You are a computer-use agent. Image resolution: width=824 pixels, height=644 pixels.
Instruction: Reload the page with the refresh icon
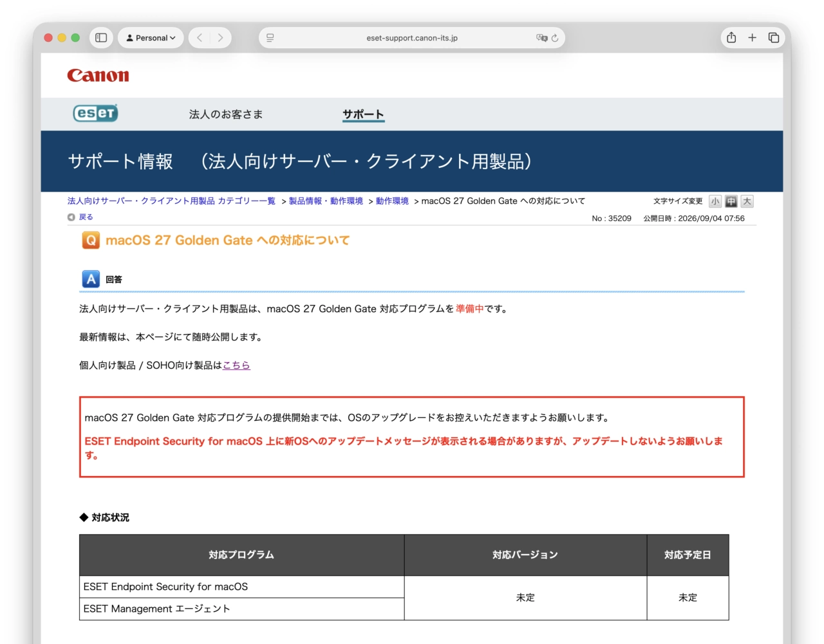pyautogui.click(x=555, y=38)
